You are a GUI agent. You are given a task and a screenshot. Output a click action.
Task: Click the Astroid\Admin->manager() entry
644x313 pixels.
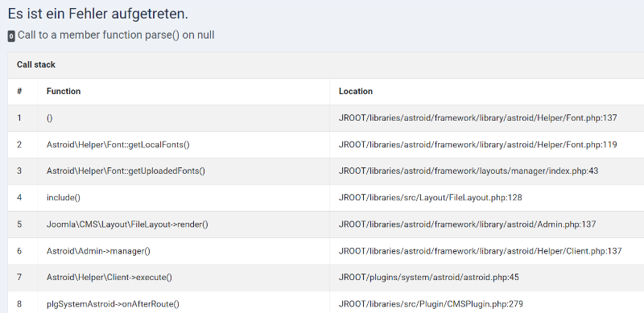98,250
